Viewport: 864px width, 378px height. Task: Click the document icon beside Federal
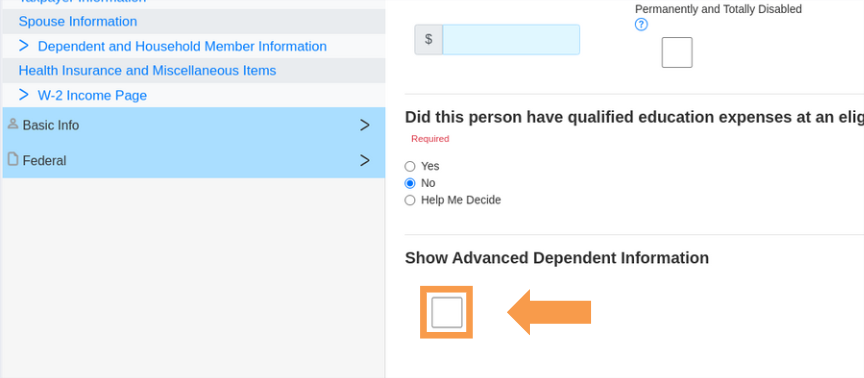tap(13, 159)
